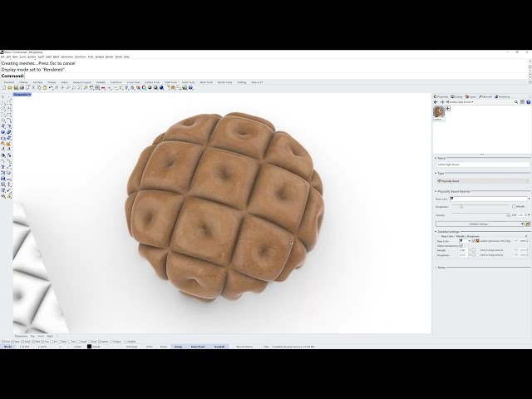This screenshot has width=532, height=399.
Task: Collapse the Physically Based Material section
Action: 436,191
